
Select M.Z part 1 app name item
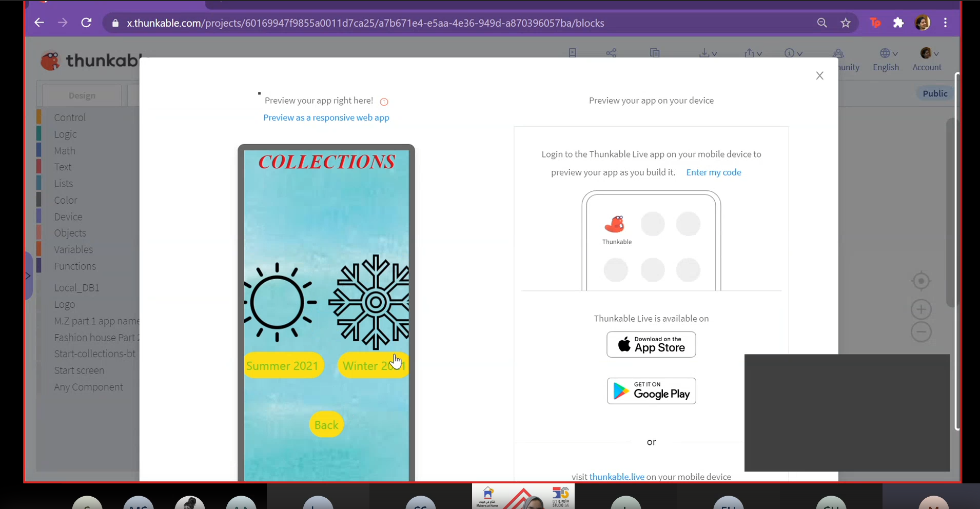tap(96, 321)
